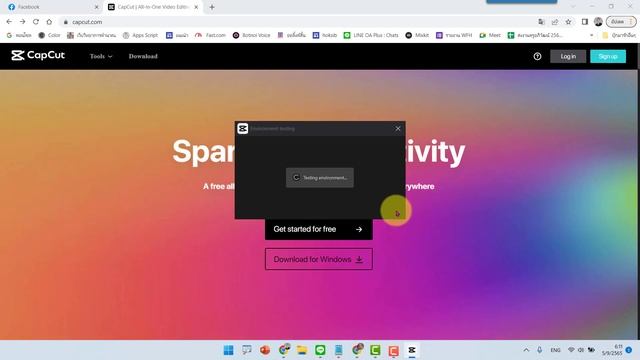Open the LINE app from the taskbar
This screenshot has width=640, height=360.
[320, 350]
